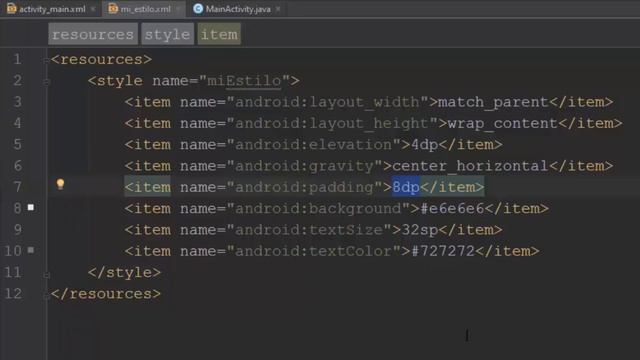Click the #727272 gutter color swatch on line 10
Screen dimensions: 640x360
(x=31, y=249)
